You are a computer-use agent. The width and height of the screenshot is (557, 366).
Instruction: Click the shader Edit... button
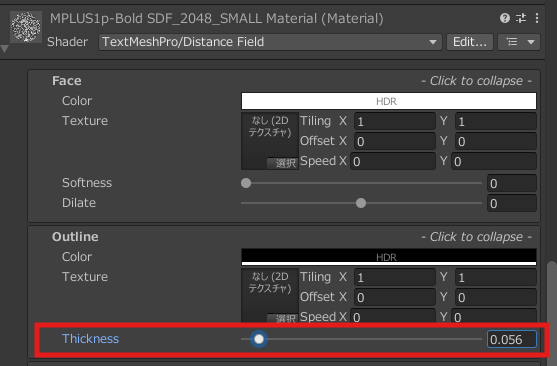[470, 42]
